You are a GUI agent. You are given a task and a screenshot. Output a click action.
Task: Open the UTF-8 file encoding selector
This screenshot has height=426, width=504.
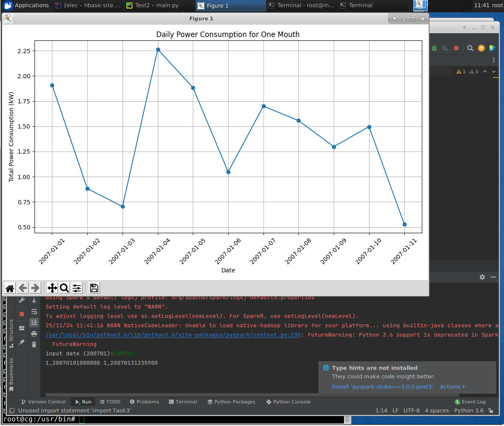coord(411,411)
